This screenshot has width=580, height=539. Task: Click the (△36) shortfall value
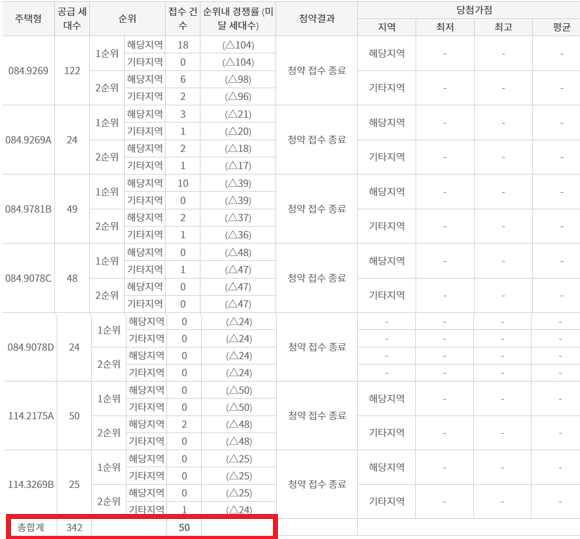pos(238,235)
